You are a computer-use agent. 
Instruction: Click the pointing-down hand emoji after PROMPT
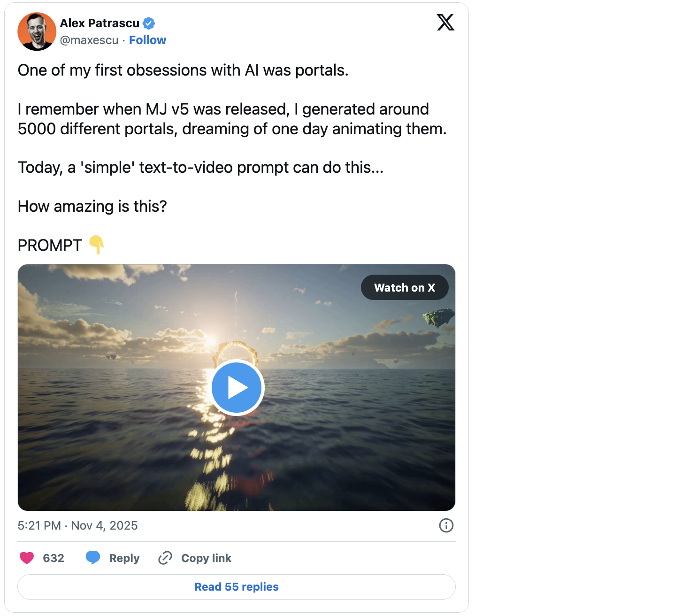coord(96,245)
